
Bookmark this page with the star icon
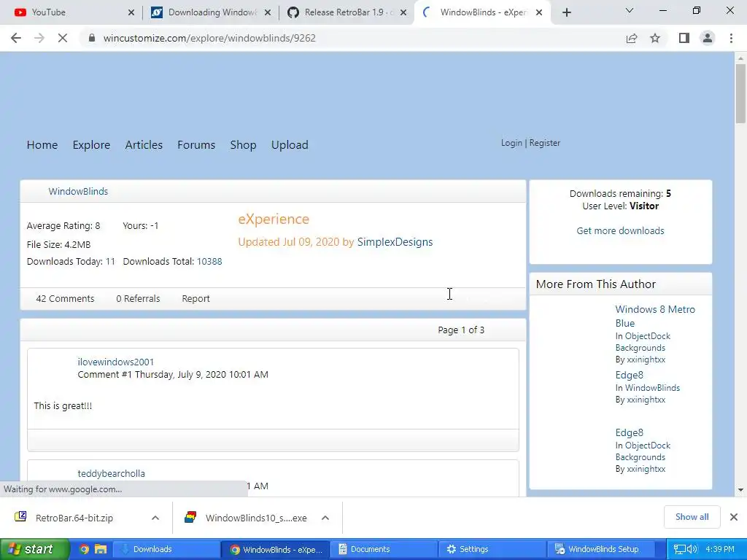point(655,38)
